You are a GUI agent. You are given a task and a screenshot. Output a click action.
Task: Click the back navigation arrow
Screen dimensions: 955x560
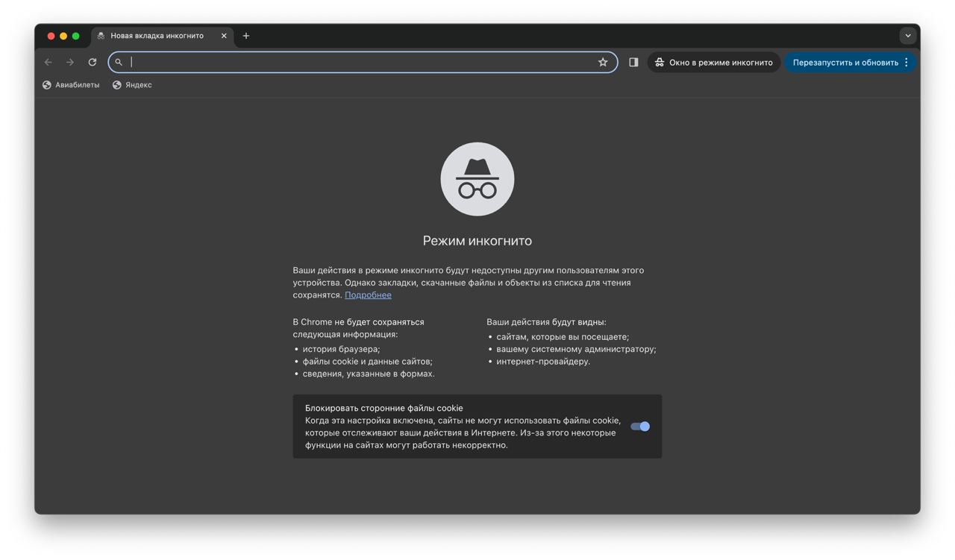click(48, 63)
